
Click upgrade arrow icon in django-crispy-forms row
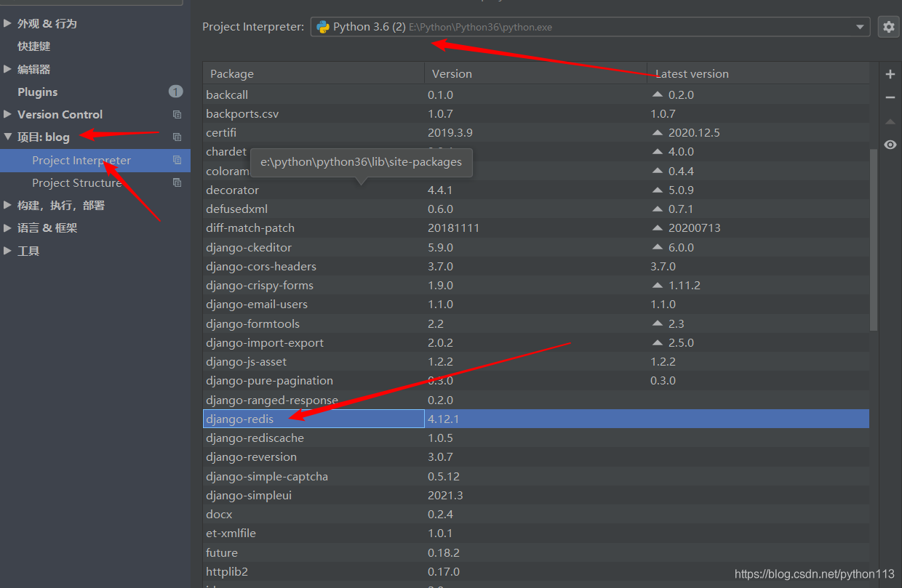click(x=658, y=285)
